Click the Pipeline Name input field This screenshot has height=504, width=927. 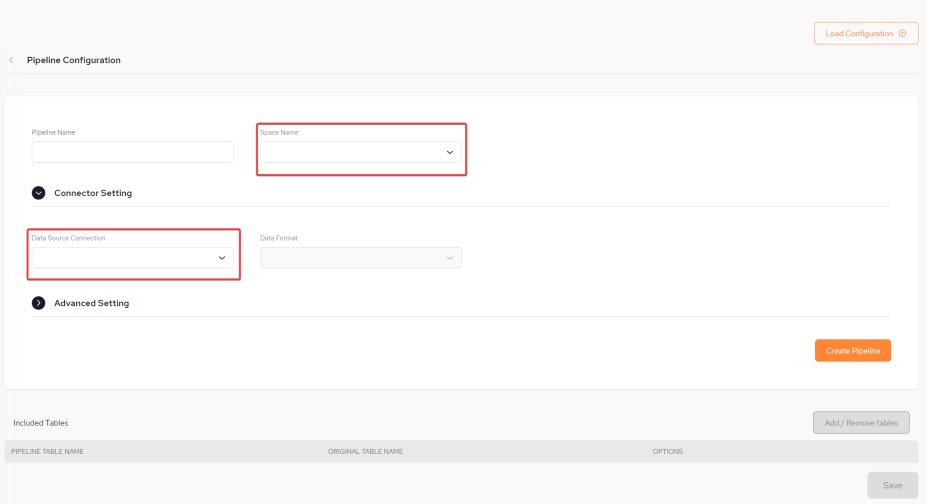coord(132,152)
